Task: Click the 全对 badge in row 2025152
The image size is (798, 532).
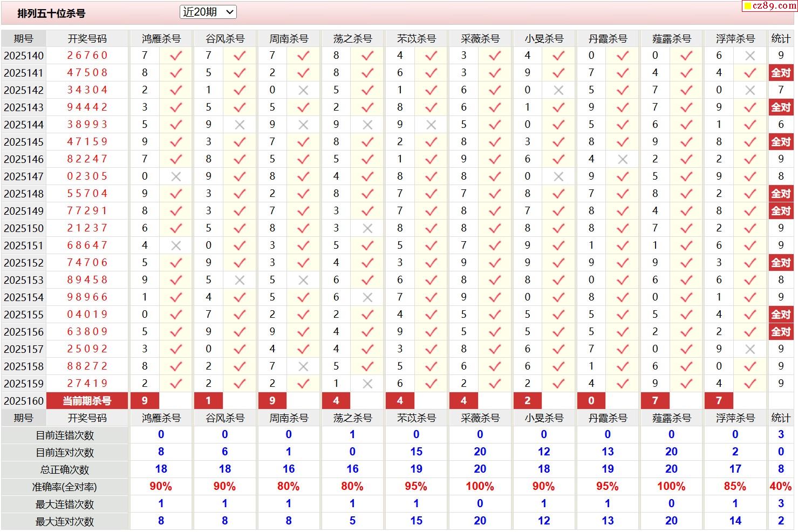Action: 780,263
